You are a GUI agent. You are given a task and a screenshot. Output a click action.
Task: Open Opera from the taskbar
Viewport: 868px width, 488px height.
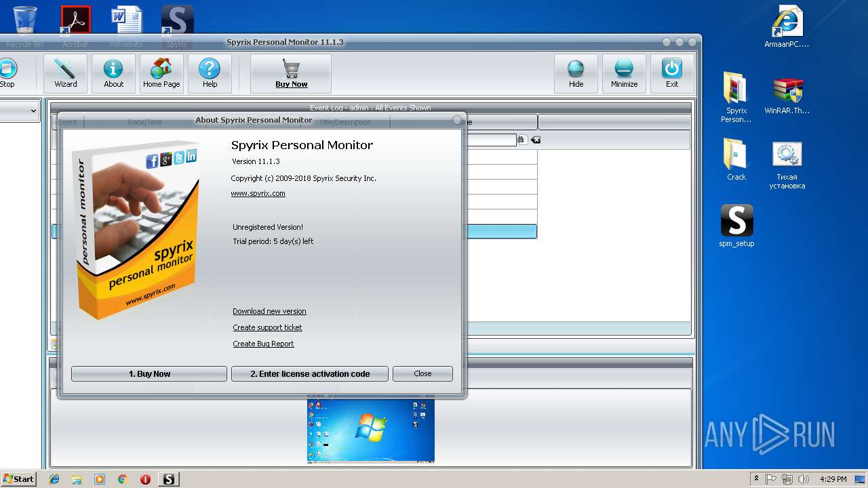pyautogui.click(x=145, y=479)
